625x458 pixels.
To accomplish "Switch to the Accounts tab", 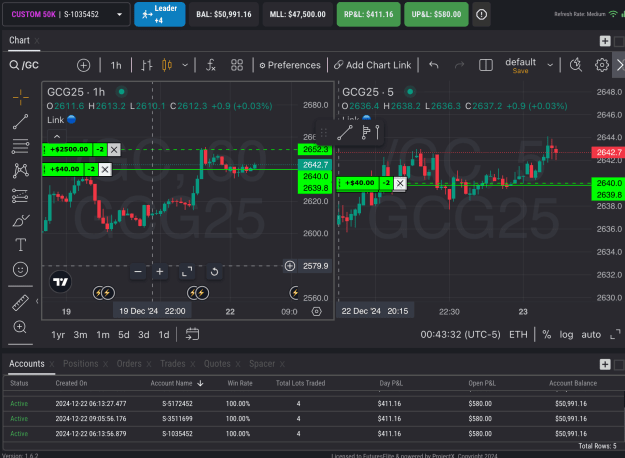I will [x=27, y=364].
